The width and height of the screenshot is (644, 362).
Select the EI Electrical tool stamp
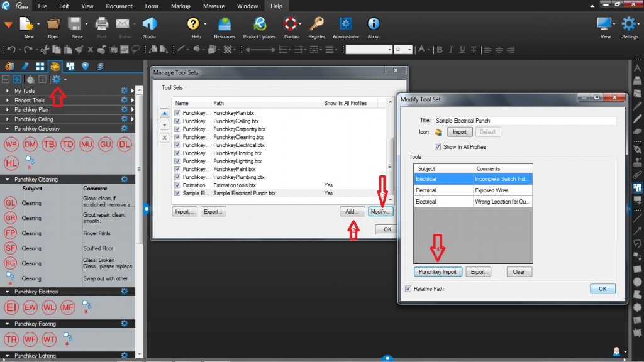point(11,307)
